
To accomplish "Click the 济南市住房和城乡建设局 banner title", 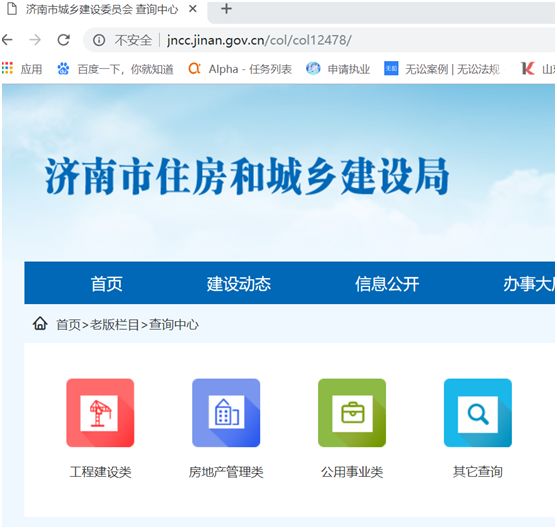I will tap(247, 176).
